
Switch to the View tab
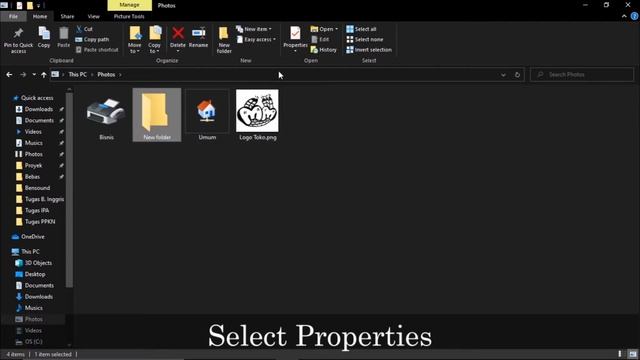[x=93, y=16]
